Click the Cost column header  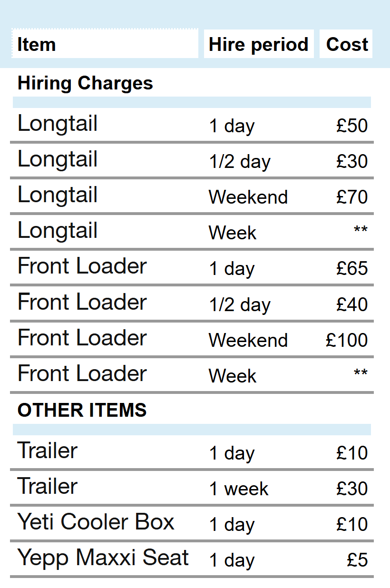click(x=346, y=44)
